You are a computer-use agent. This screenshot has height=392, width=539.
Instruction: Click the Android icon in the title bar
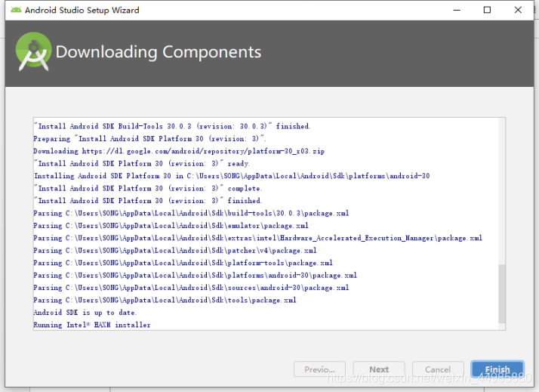coord(14,11)
